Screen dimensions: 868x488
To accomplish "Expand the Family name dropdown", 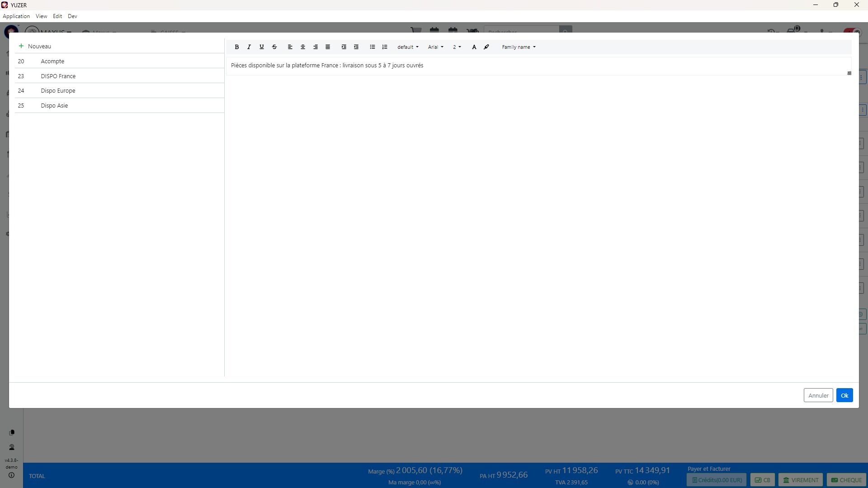I will click(519, 47).
